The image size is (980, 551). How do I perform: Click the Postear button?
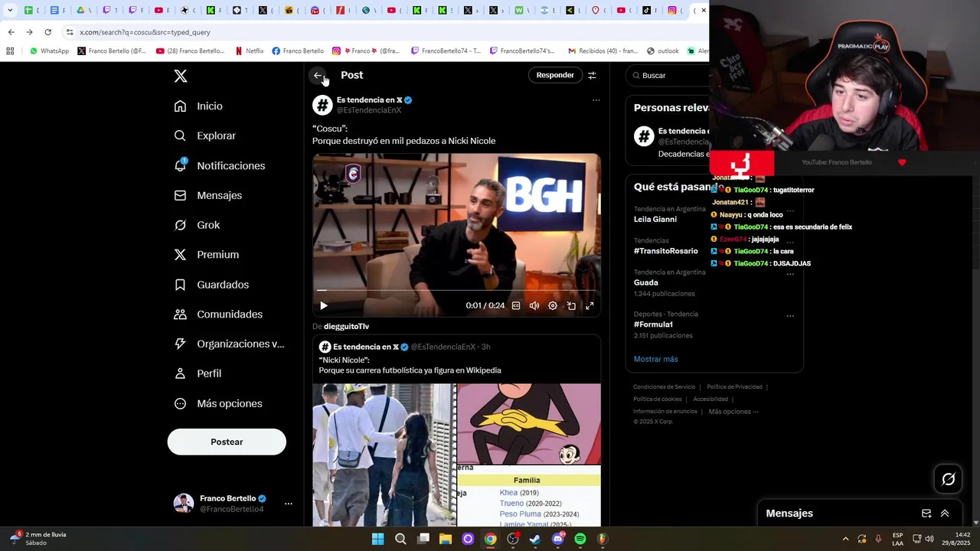click(227, 442)
